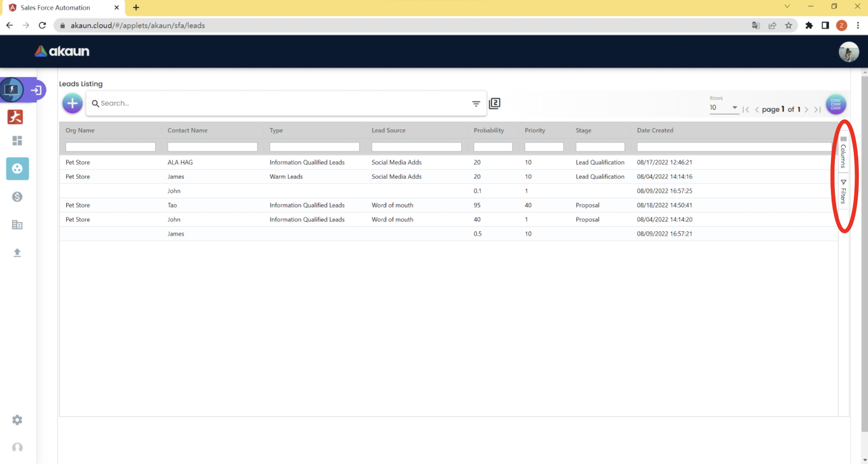Sort by Probability column header
This screenshot has width=868, height=464.
[489, 130]
